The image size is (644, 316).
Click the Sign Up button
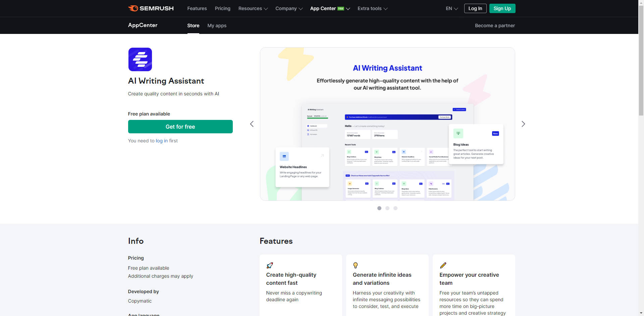click(502, 8)
